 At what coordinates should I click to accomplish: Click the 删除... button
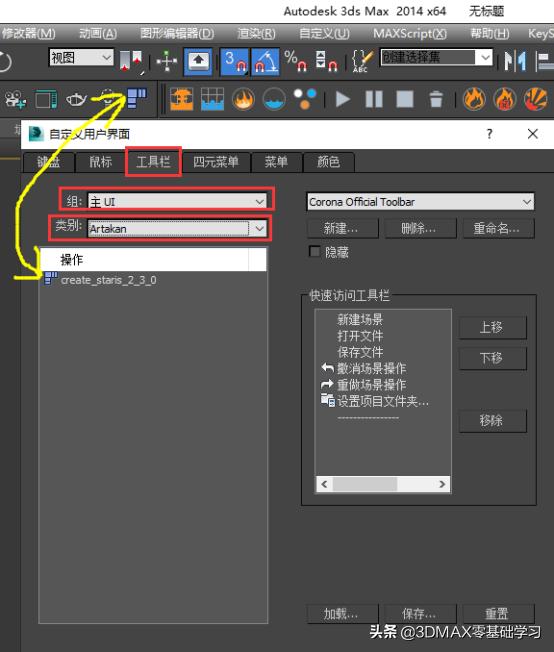(420, 228)
